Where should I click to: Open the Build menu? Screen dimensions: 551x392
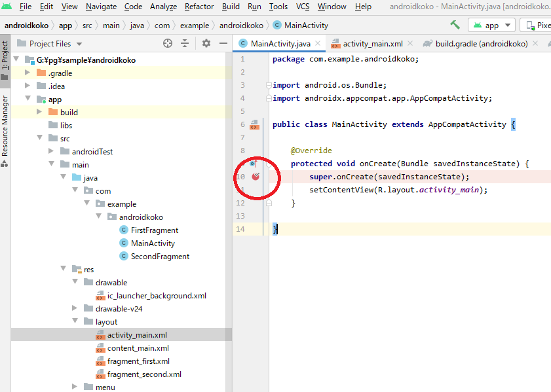click(x=231, y=7)
